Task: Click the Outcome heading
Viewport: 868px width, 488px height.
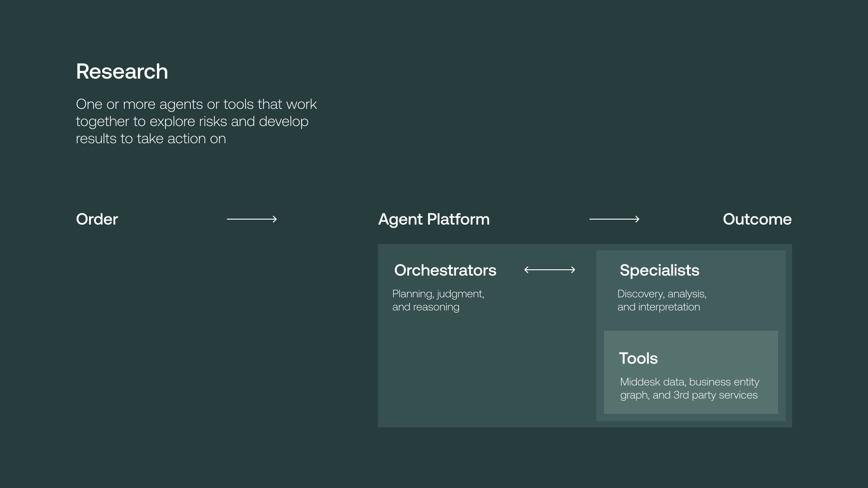Action: point(757,219)
